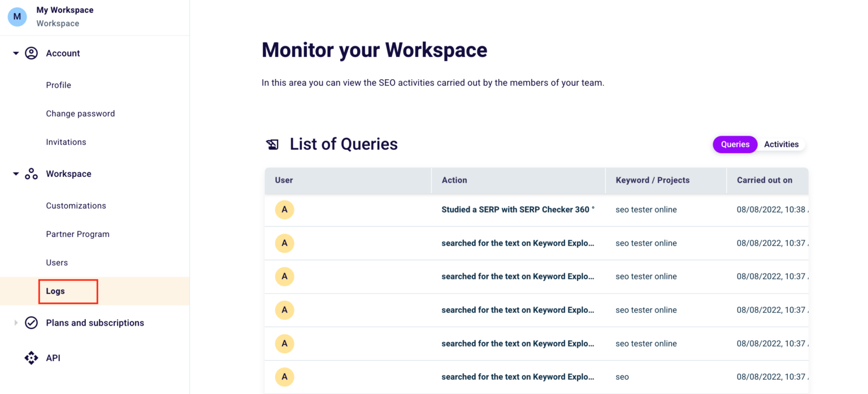Click the paper plane icon beside List of Queries
Screen dimensions: 868x394
pos(272,144)
